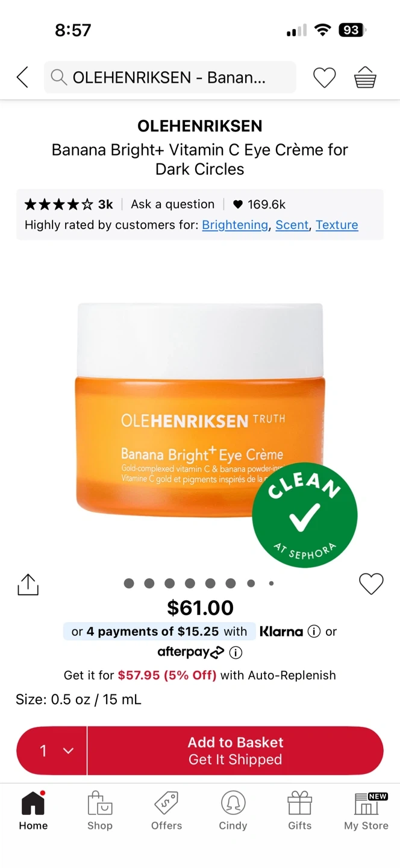Screen dimensions: 400x868
Task: Switch to the Offers tab
Action: point(167,811)
